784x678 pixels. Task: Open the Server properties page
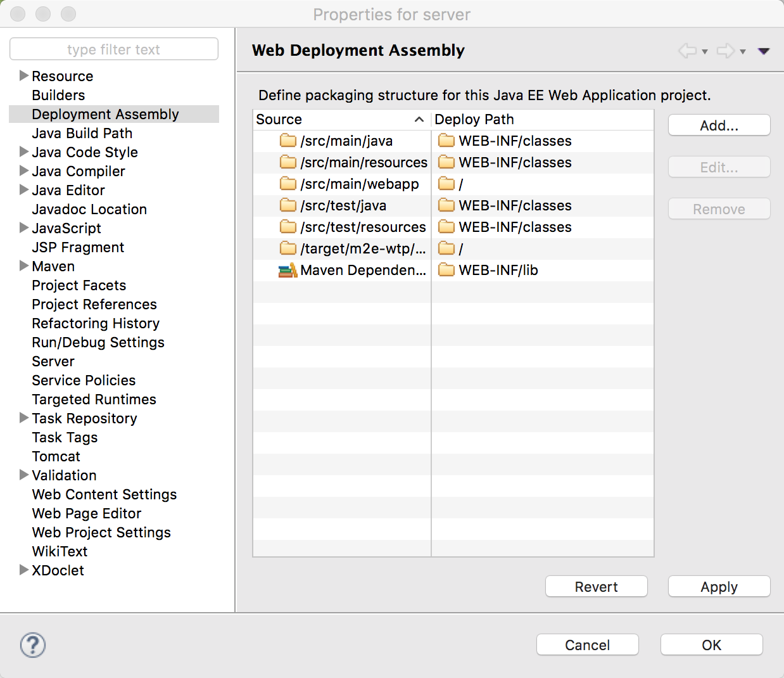(53, 361)
